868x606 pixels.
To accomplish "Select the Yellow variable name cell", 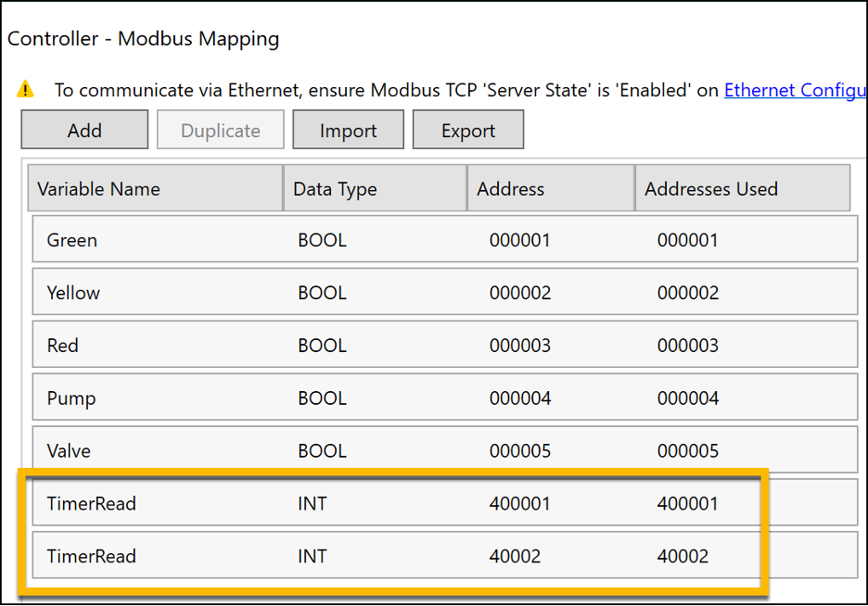I will click(73, 293).
